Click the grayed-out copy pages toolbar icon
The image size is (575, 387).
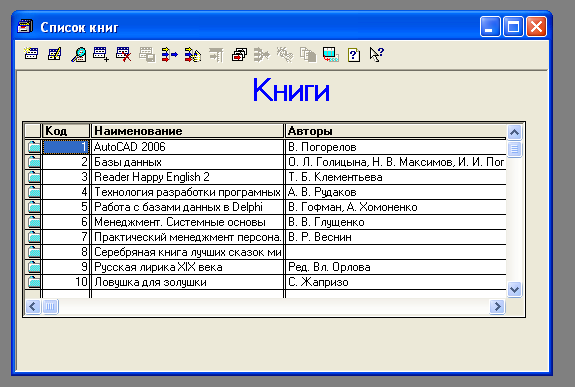tap(308, 54)
